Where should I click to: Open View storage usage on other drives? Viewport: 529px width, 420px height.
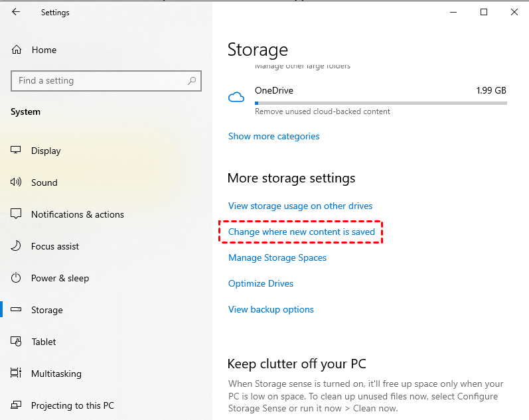pyautogui.click(x=300, y=206)
